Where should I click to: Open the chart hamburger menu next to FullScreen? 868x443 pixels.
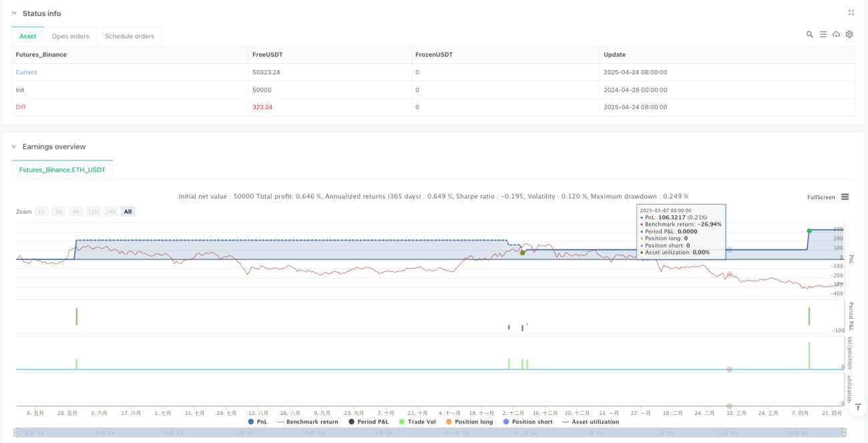pos(845,197)
